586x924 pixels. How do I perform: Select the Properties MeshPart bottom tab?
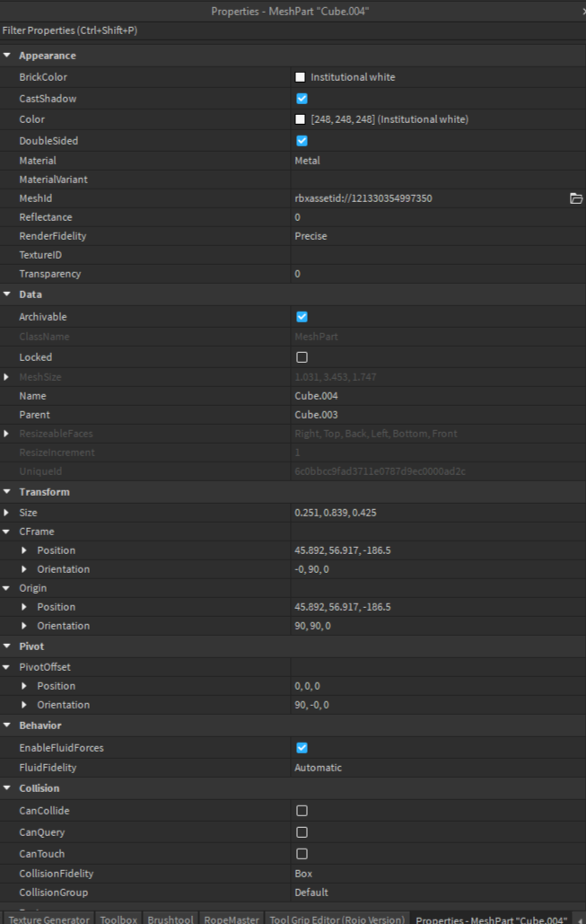coord(492,919)
